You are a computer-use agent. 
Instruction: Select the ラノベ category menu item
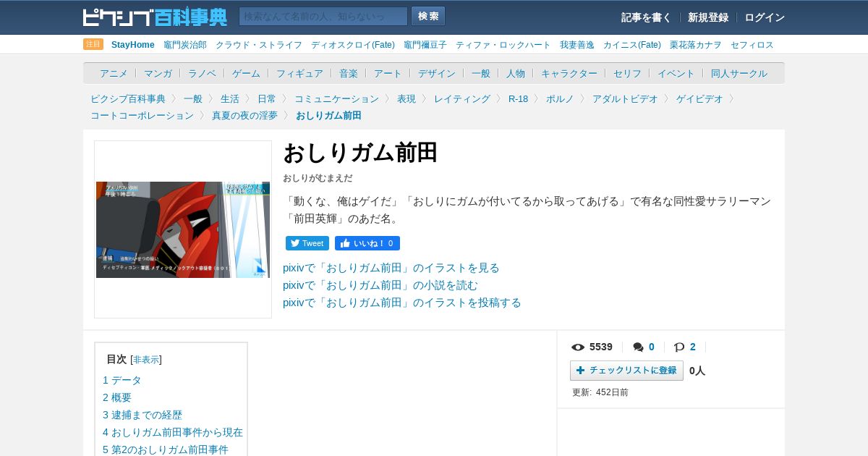point(202,73)
